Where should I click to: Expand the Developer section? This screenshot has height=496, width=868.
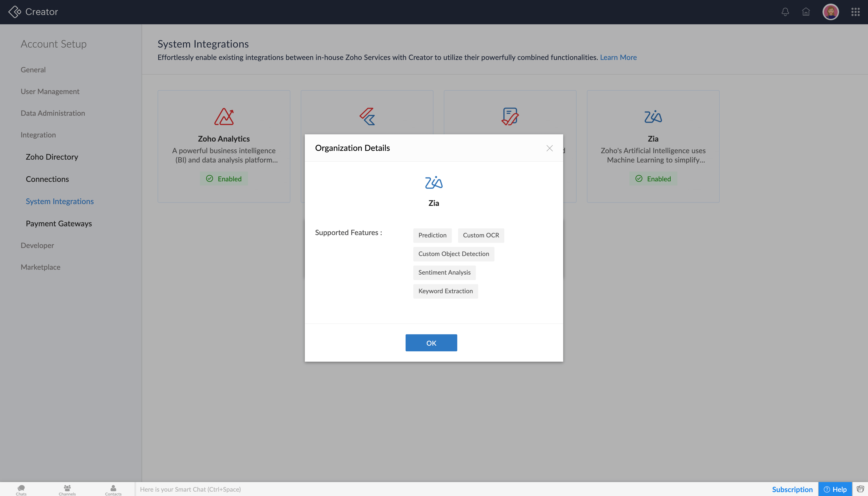[37, 245]
